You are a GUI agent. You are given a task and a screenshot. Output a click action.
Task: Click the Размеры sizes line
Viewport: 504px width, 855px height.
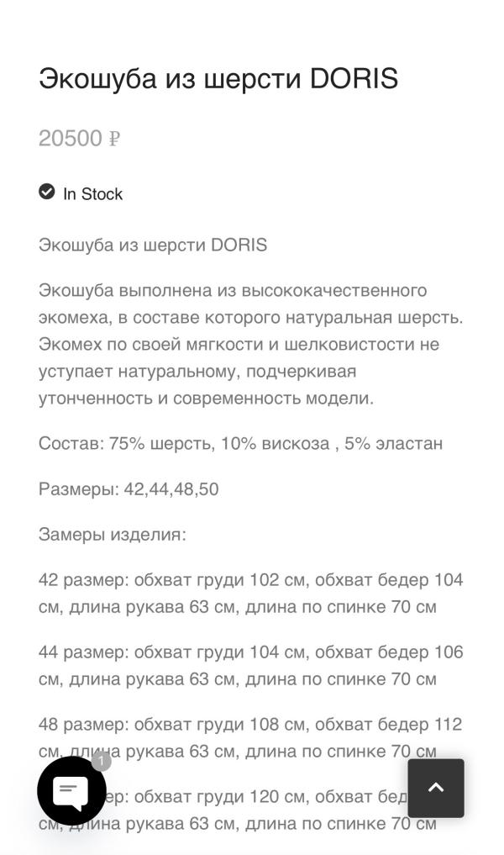click(x=129, y=488)
